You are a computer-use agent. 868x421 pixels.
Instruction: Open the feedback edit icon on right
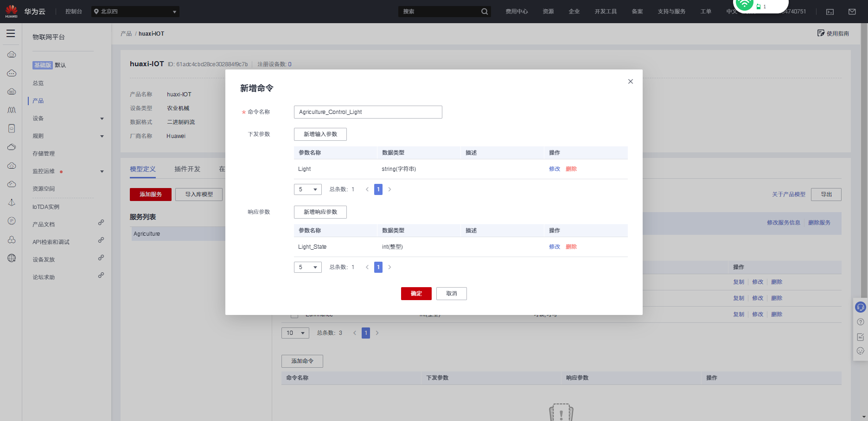[x=861, y=337]
